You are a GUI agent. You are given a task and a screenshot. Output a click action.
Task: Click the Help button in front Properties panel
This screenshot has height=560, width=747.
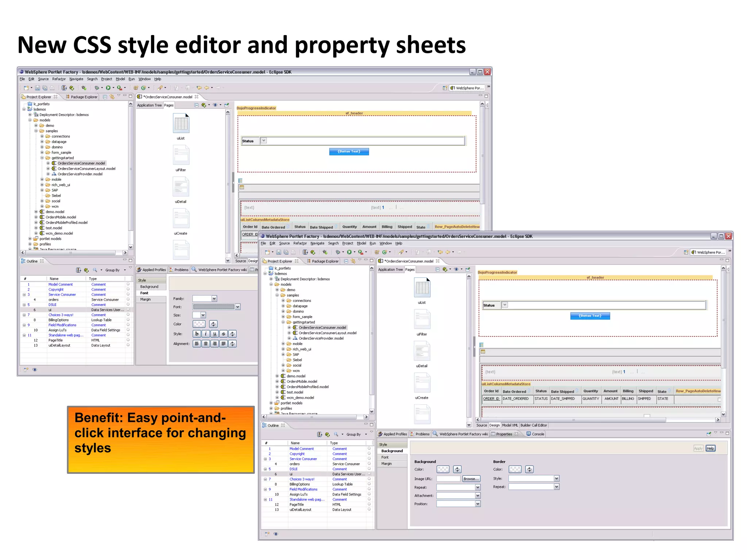point(711,448)
